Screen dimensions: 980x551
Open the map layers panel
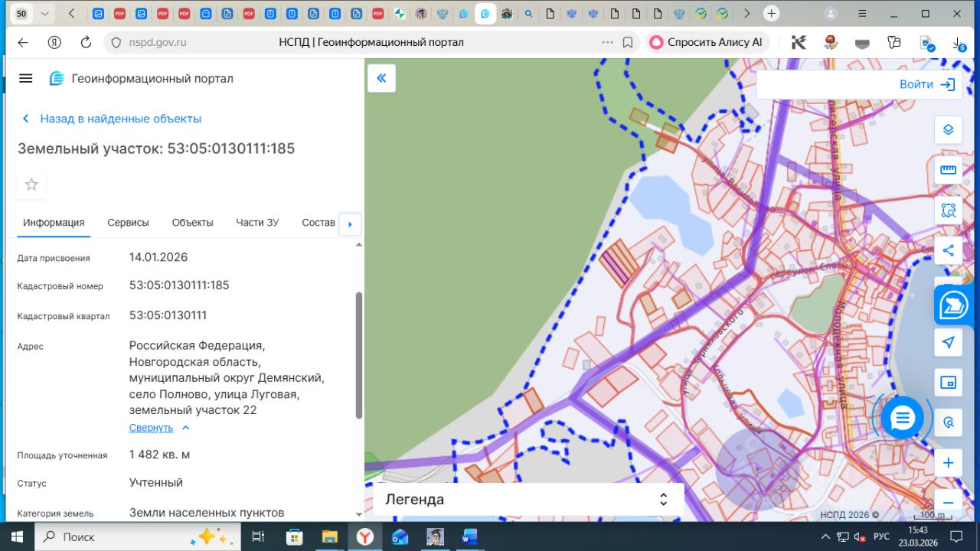[948, 129]
